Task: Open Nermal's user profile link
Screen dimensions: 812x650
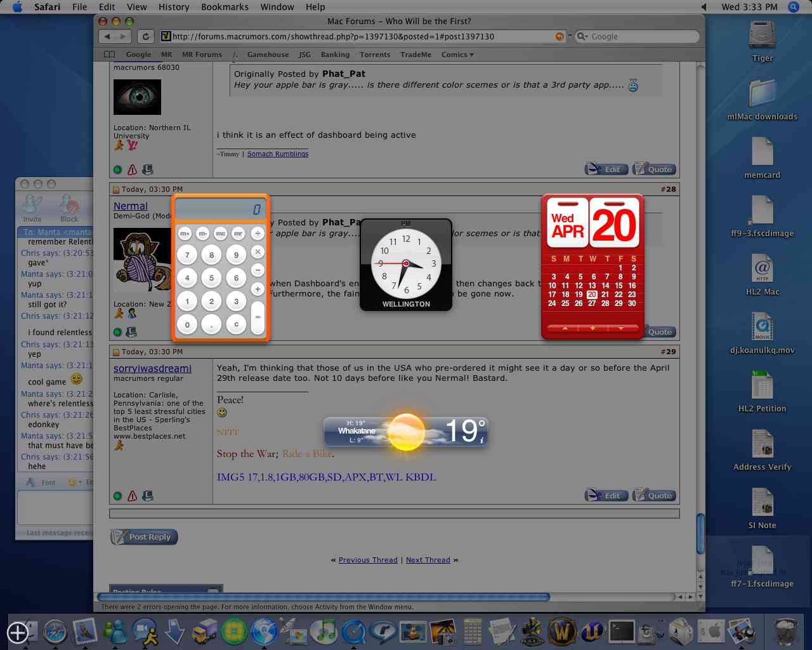Action: [x=131, y=206]
